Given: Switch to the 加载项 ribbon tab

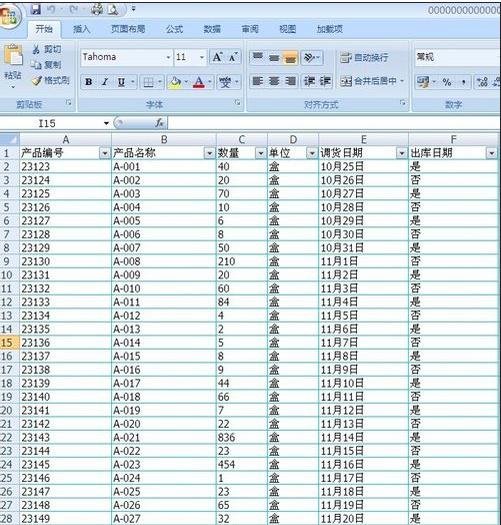Looking at the screenshot, I should (330, 29).
